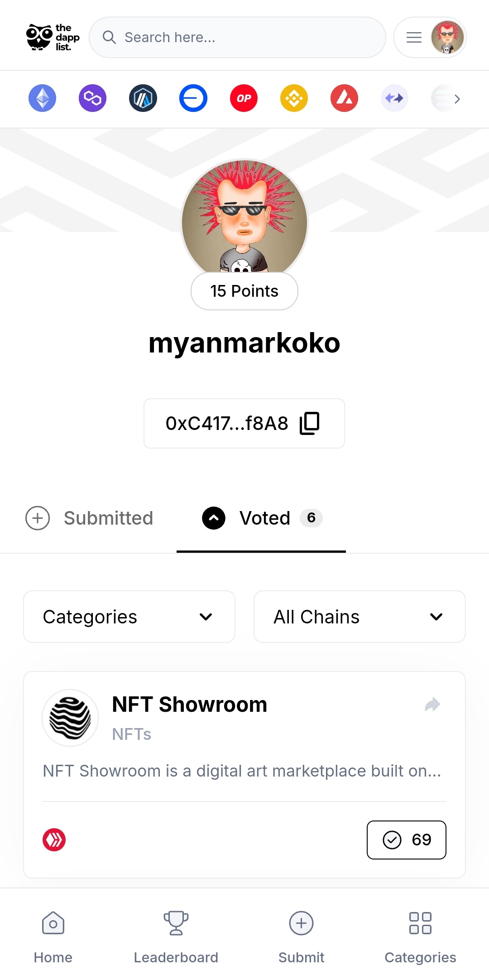The image size is (489, 980).
Task: Select the Avalanche chain icon
Action: tap(344, 98)
